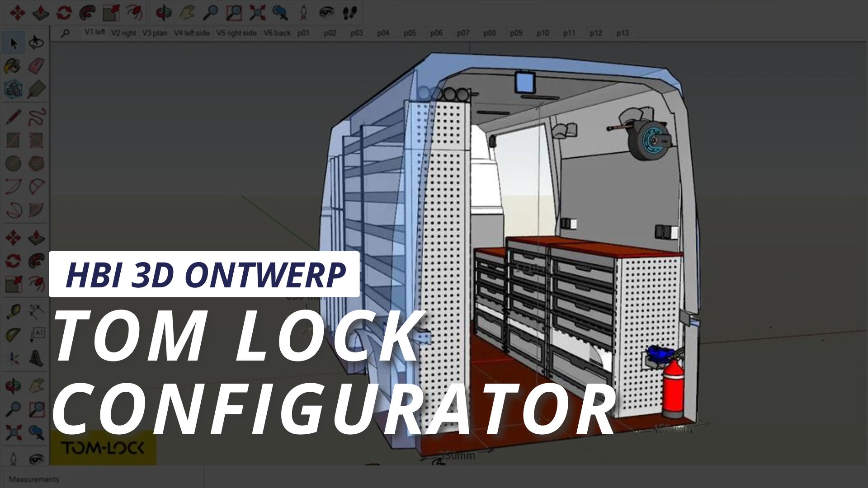The width and height of the screenshot is (868, 488).
Task: Choose the 2-Point Arc tool
Action: click(36, 187)
